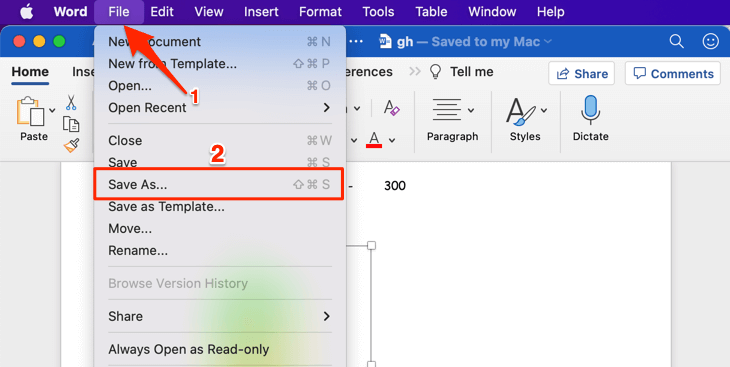
Task: Click the Share button
Action: click(581, 74)
